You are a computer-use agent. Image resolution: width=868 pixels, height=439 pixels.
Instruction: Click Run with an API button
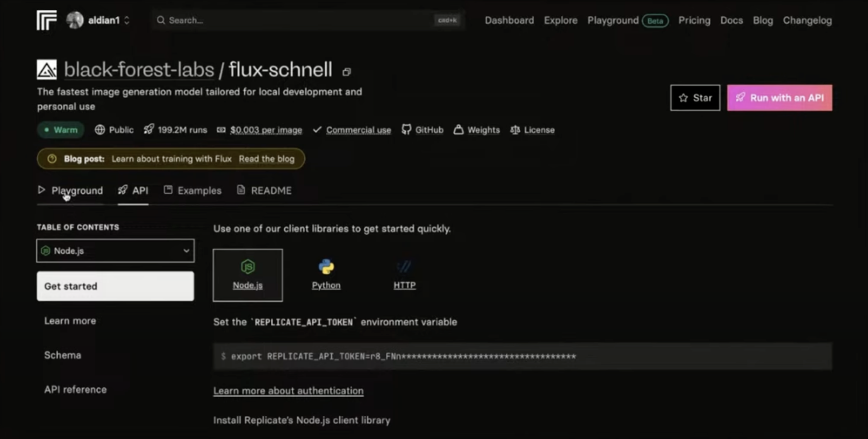(779, 98)
